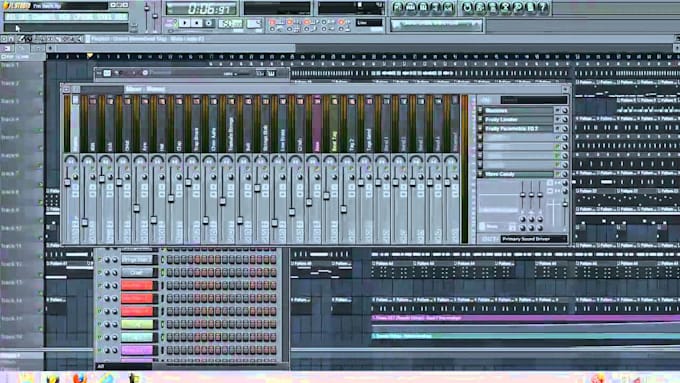The height and width of the screenshot is (383, 680).
Task: Click the playlist orange playback position marker
Action: pos(90,56)
